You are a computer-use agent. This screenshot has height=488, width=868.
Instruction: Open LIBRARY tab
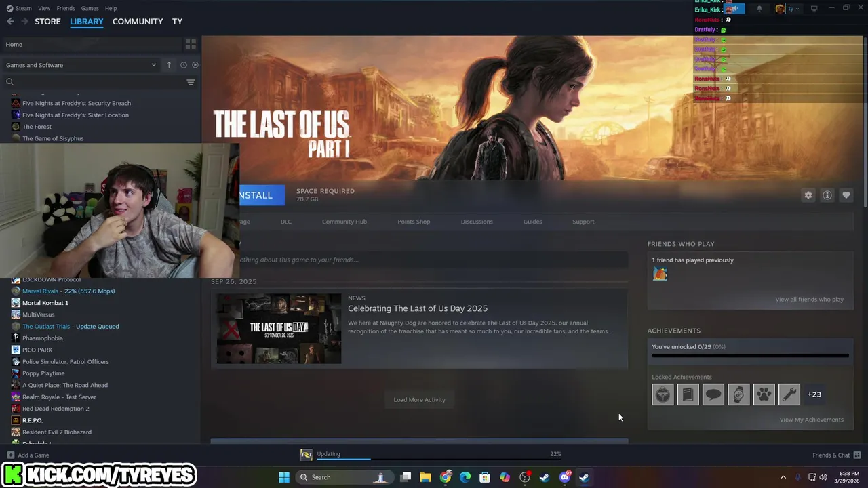(87, 22)
